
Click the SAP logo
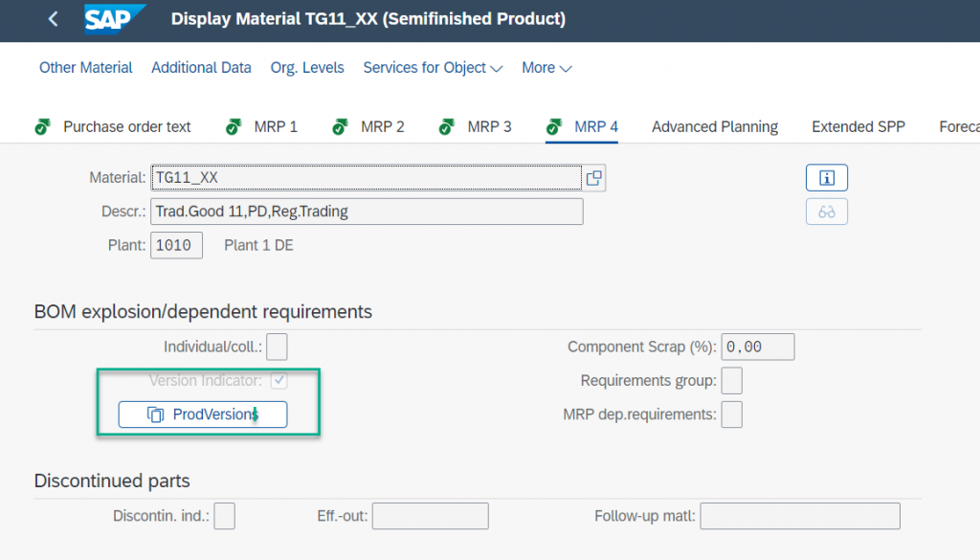pyautogui.click(x=115, y=19)
